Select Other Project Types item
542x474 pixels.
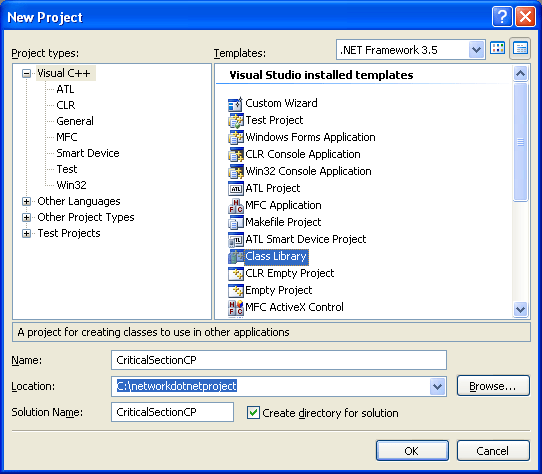(x=86, y=217)
